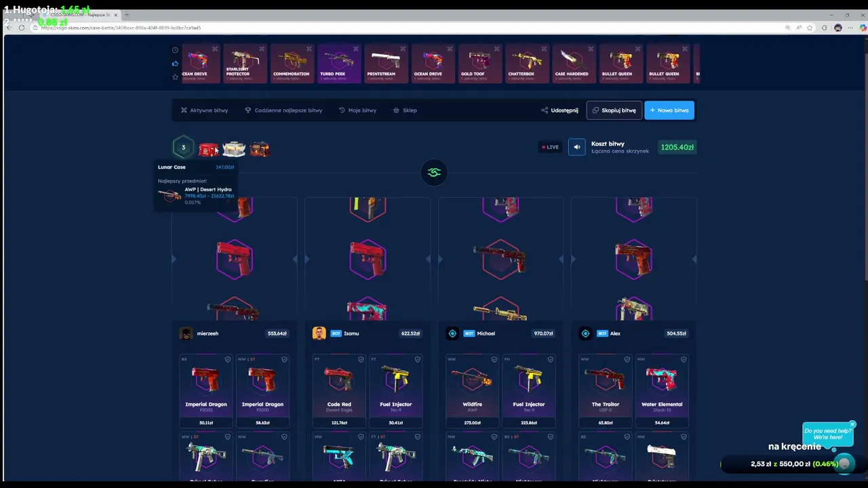Open the Sklep tab
The image size is (868, 488).
[405, 110]
